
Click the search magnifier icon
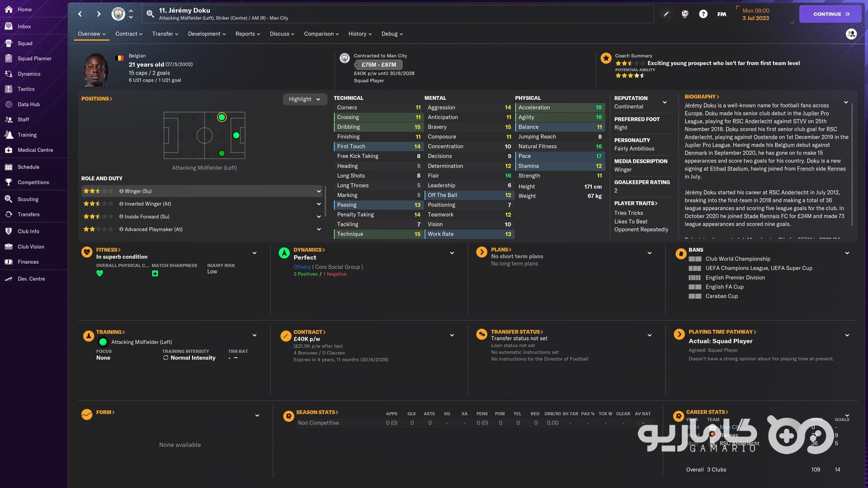(x=150, y=14)
